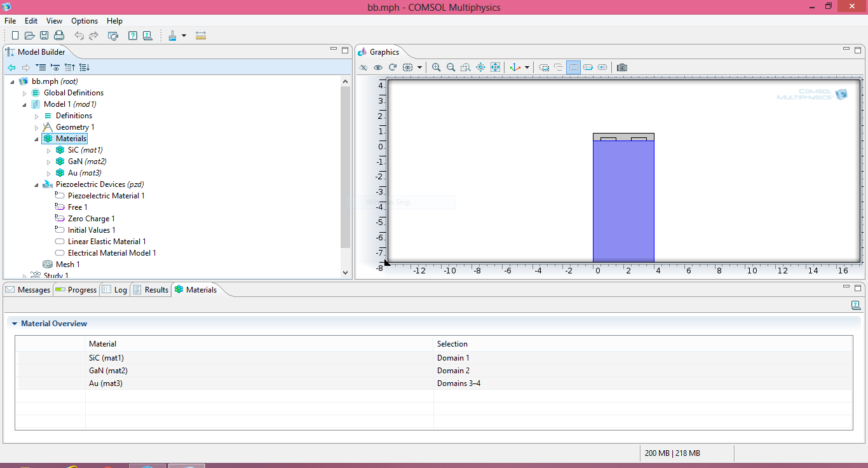Open the online documentation laptop icon
The width and height of the screenshot is (868, 468).
[147, 36]
